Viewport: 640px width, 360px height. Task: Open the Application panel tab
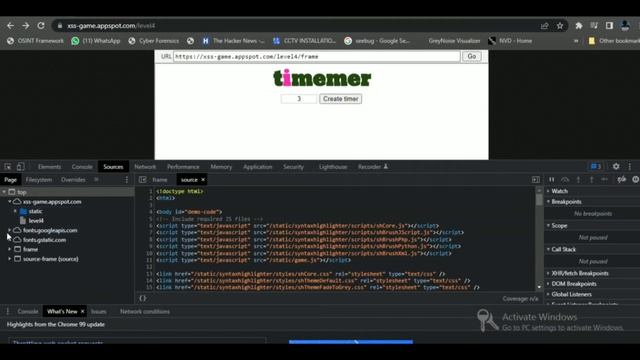point(258,167)
